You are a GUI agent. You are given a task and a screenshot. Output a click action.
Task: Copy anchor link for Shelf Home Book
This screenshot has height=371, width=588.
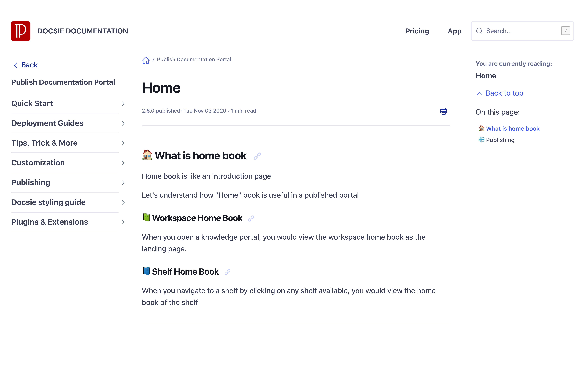click(227, 272)
